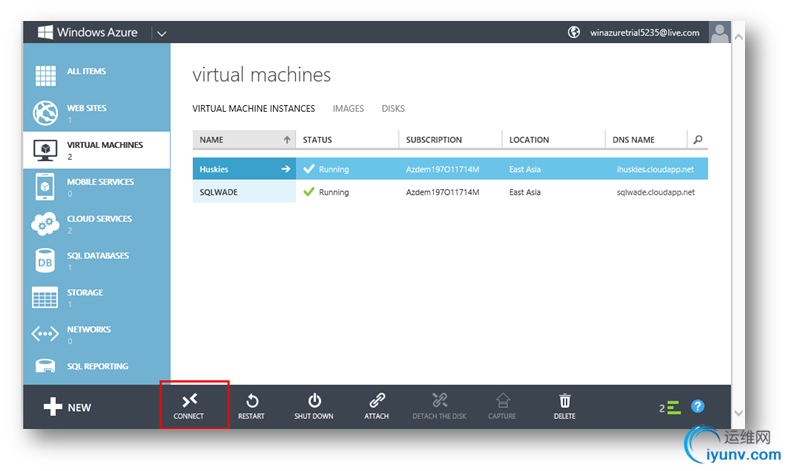Open SQL Databases section
The width and height of the screenshot is (787, 471).
pos(96,261)
